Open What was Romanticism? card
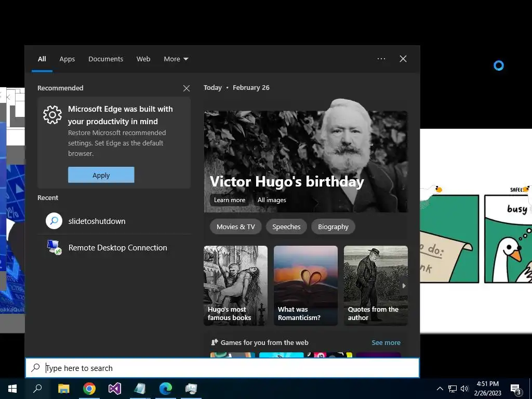This screenshot has width=532, height=399. click(x=305, y=286)
